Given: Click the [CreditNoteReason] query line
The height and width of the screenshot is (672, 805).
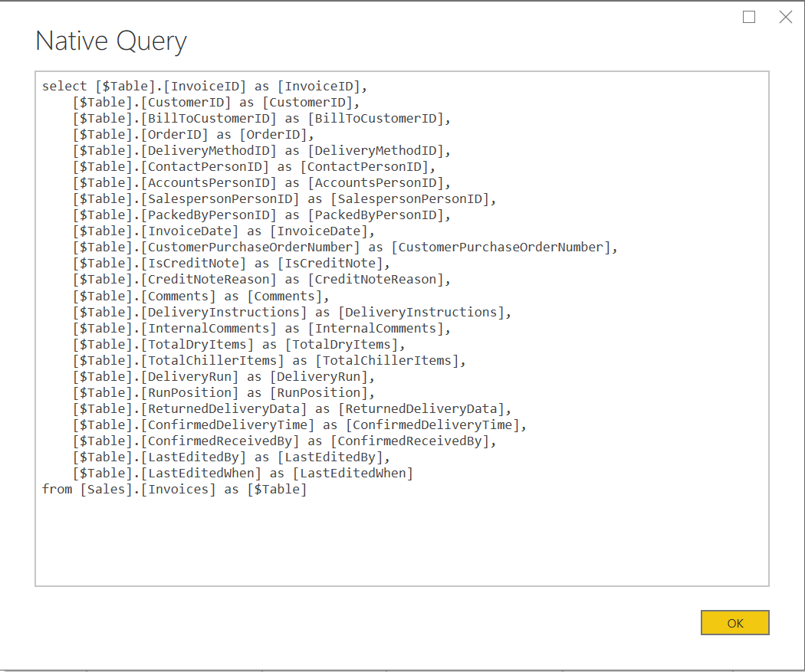Looking at the screenshot, I should click(261, 280).
